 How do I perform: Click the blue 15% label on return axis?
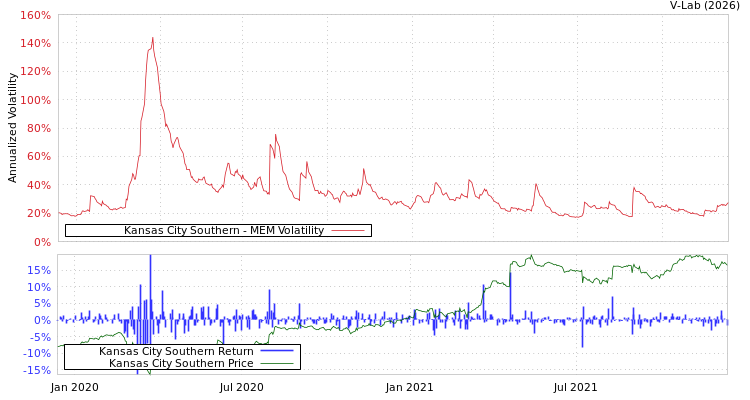[39, 270]
